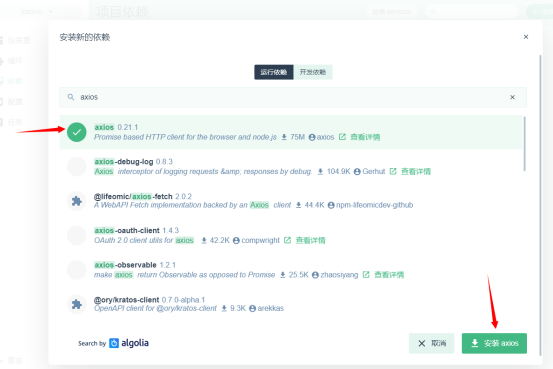553x369 pixels.
Task: Click the compwright author name
Action: 261,240
